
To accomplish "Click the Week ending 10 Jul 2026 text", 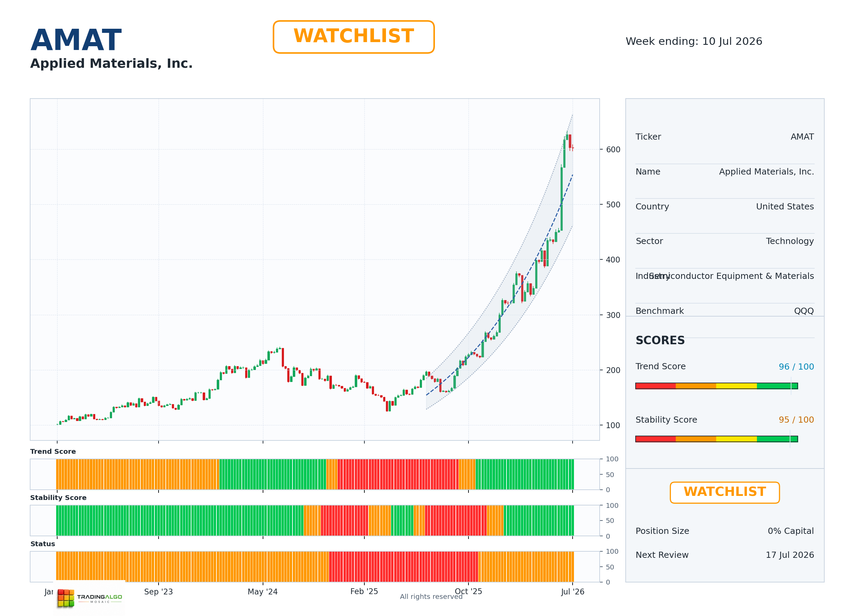I will click(x=694, y=41).
